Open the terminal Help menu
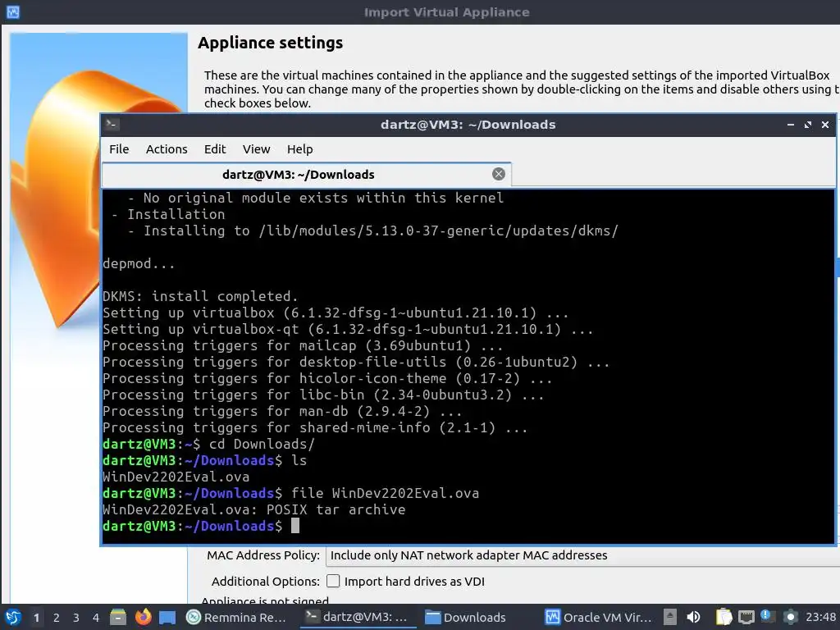 300,149
